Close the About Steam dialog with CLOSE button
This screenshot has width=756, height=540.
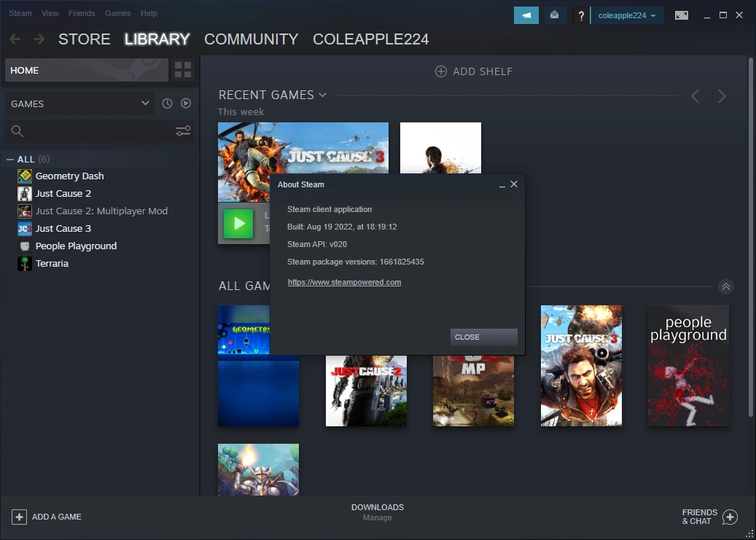483,337
